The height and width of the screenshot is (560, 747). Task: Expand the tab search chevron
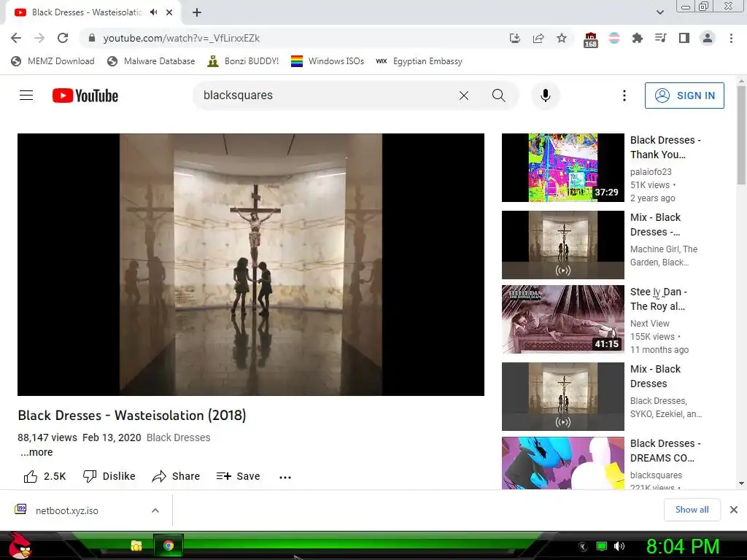pyautogui.click(x=659, y=12)
